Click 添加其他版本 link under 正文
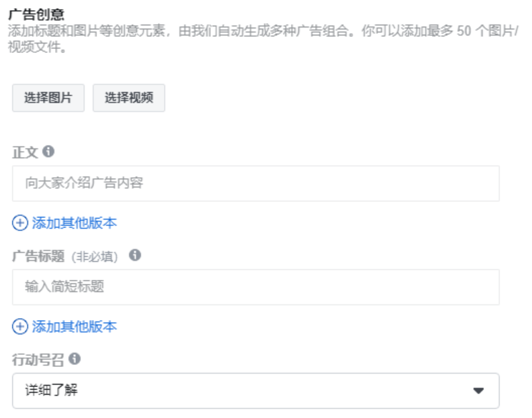The height and width of the screenshot is (418, 532). pos(75,223)
